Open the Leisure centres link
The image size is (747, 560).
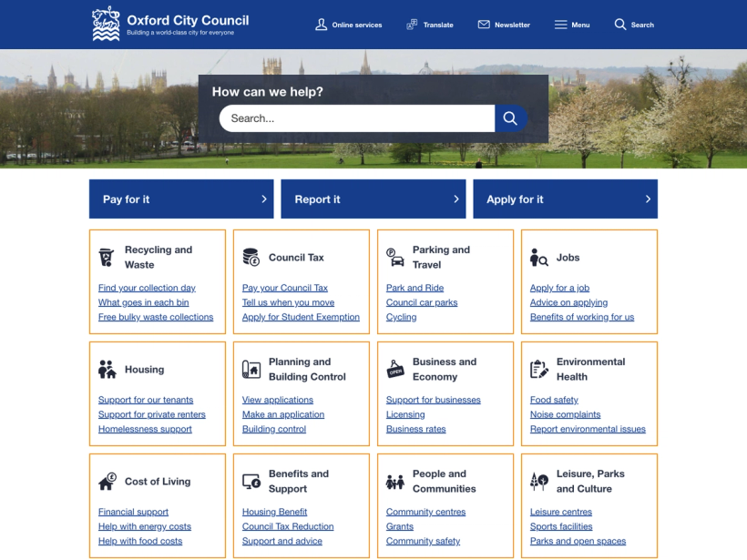561,512
